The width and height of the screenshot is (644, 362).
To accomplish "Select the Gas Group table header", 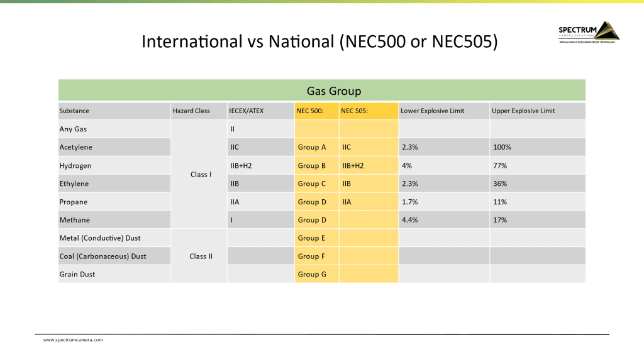I will coord(321,90).
